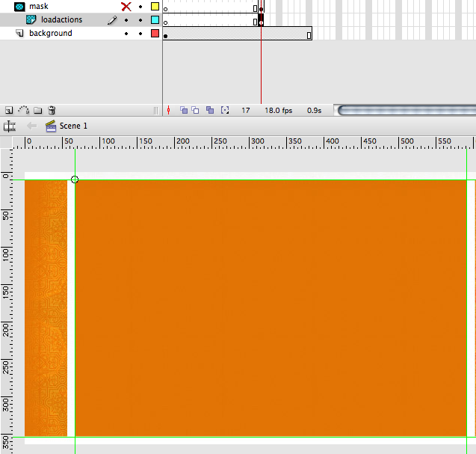Delete layer using the trash icon
476x454 pixels.
point(52,110)
